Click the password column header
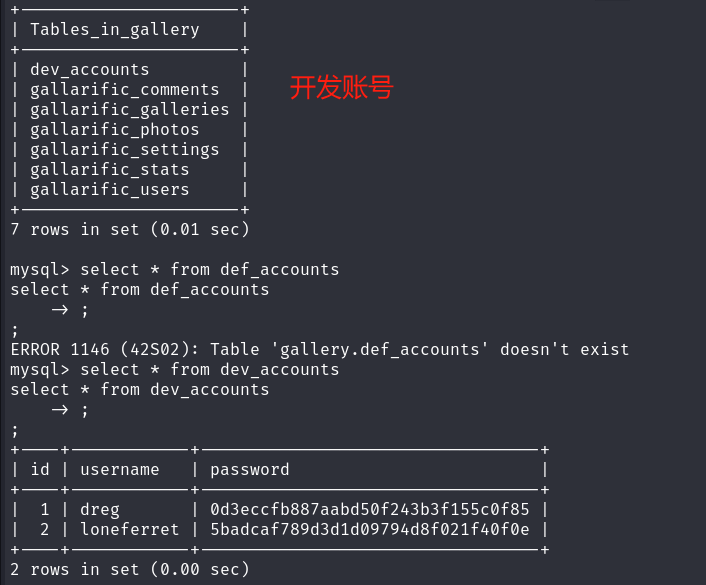 (250, 470)
